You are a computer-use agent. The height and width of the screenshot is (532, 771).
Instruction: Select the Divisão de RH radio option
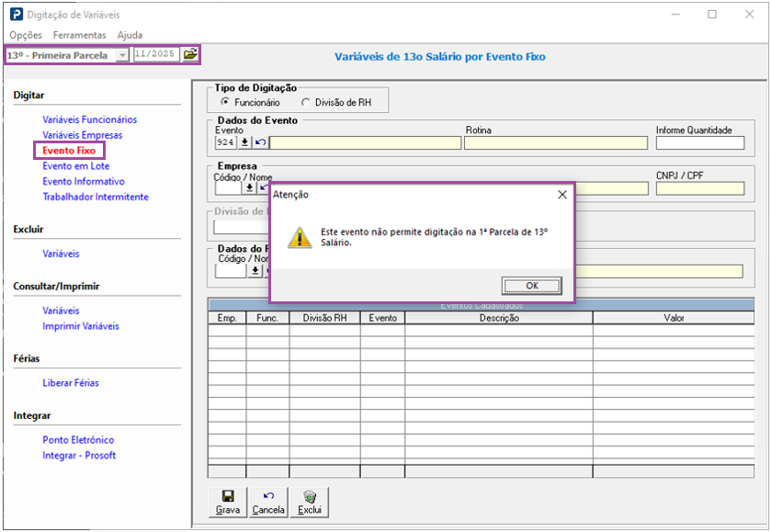coord(306,102)
